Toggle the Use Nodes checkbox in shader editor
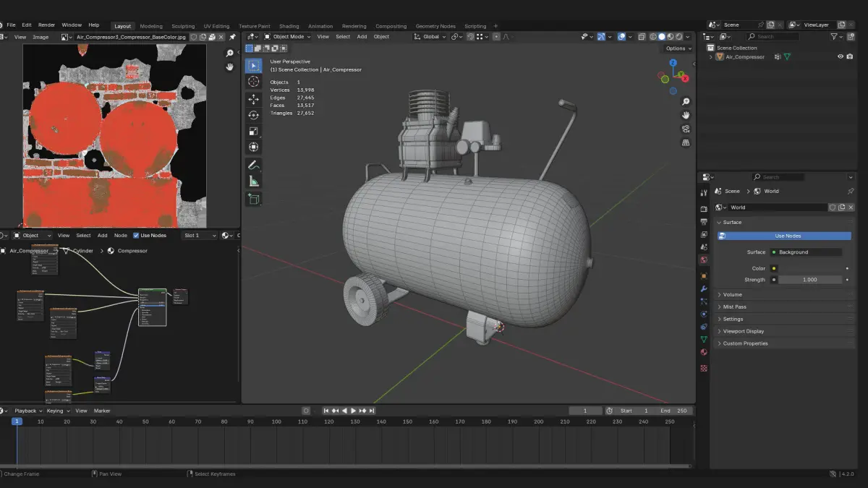The image size is (868, 488). [137, 235]
